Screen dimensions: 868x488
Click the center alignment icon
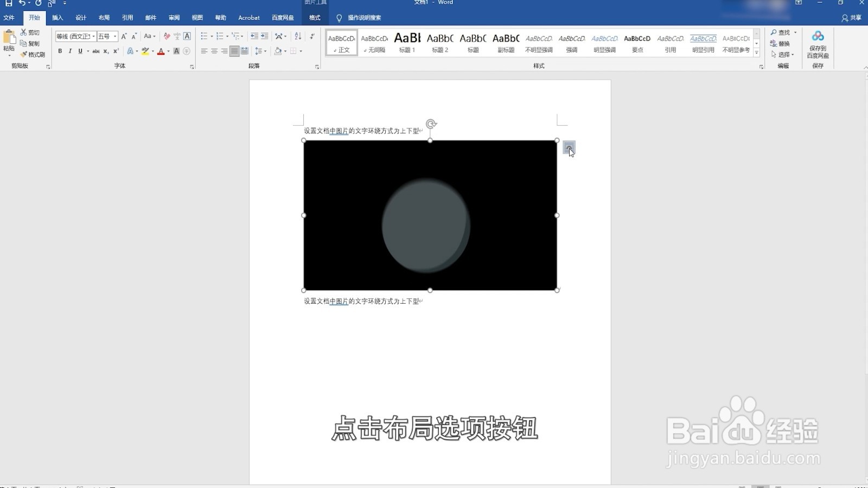coord(214,51)
